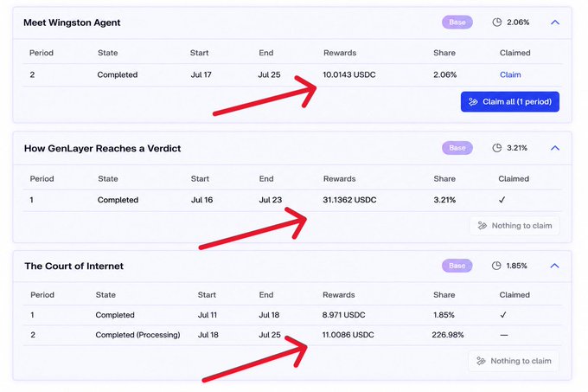Collapse the How GenLayer Reaches a Verdict chevron

pos(555,148)
